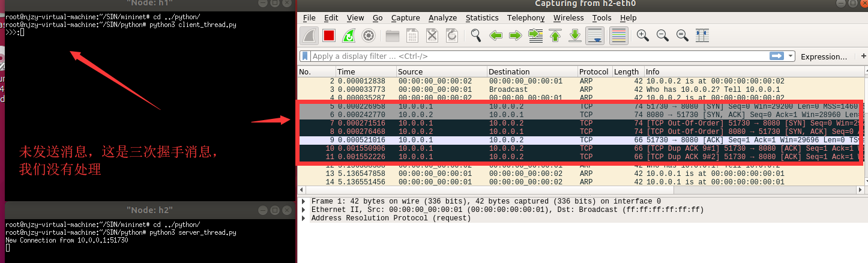Expand Address Resolution Protocol details

click(x=304, y=218)
